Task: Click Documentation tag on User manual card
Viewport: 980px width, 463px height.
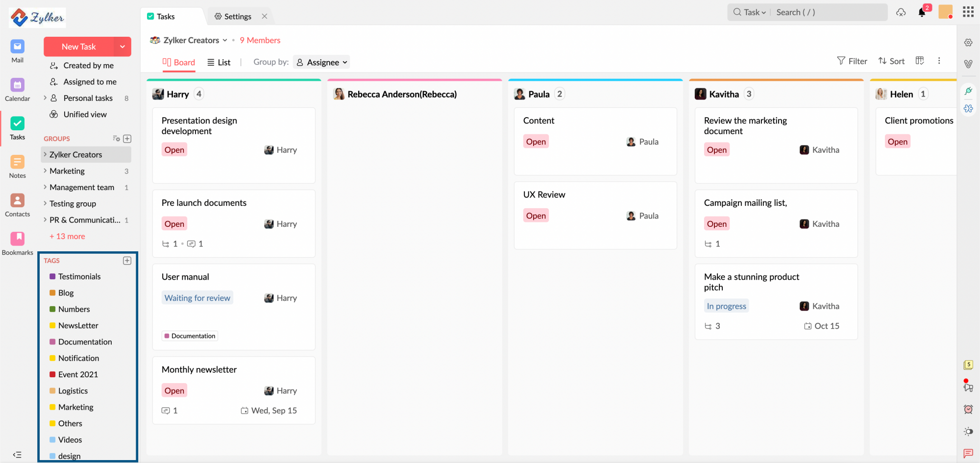Action: (190, 336)
